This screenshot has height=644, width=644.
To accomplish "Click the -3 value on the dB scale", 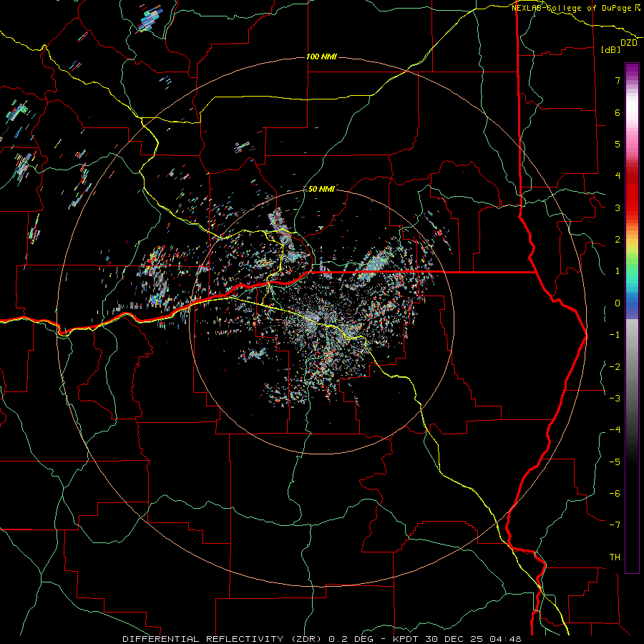I will pyautogui.click(x=615, y=399).
